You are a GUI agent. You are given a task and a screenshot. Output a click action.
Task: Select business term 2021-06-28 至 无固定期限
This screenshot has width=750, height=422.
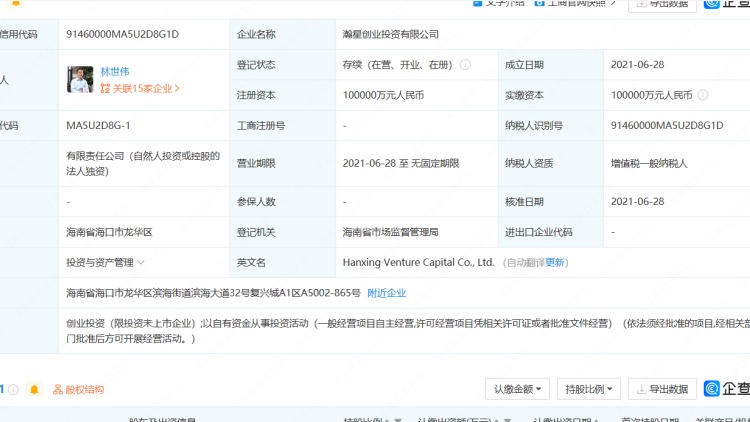coord(401,164)
